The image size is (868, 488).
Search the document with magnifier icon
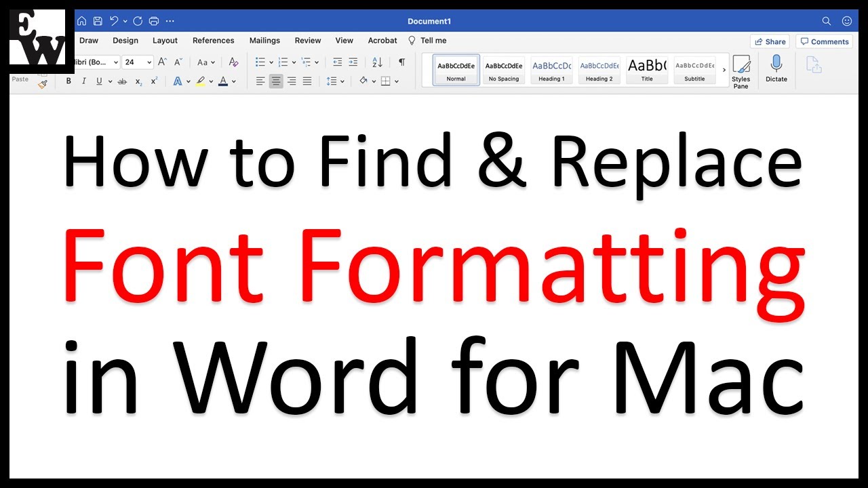827,21
